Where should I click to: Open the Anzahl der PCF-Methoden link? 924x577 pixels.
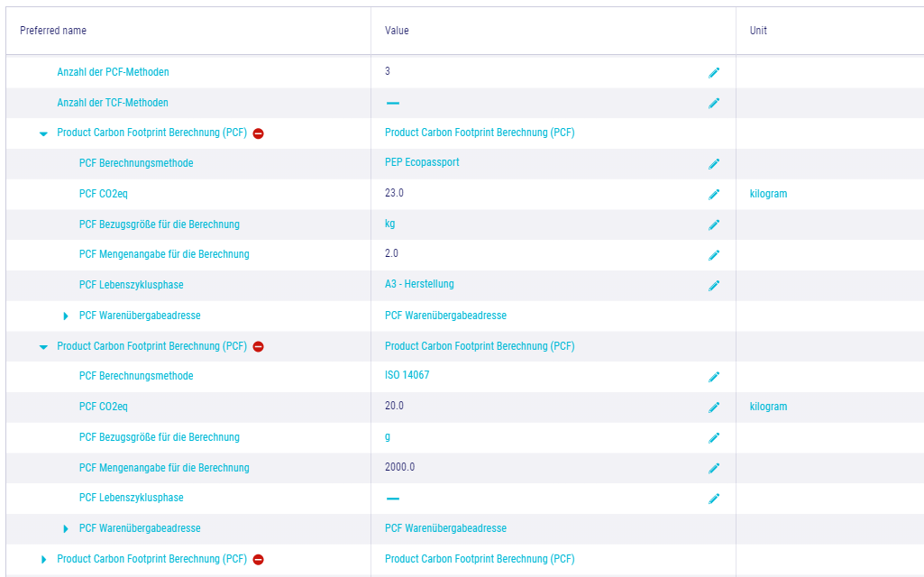coord(113,72)
